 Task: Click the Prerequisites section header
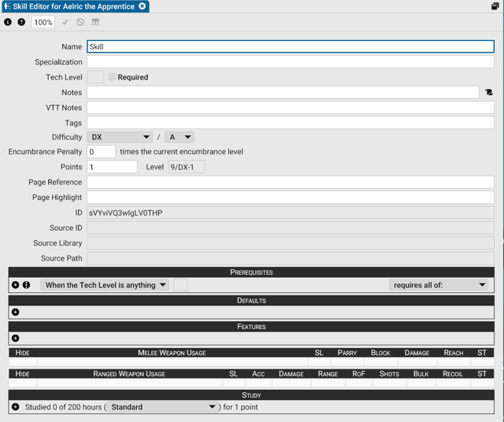click(x=251, y=272)
